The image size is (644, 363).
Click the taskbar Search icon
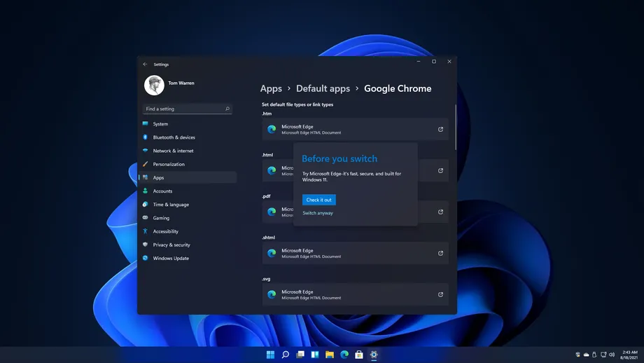pyautogui.click(x=286, y=355)
